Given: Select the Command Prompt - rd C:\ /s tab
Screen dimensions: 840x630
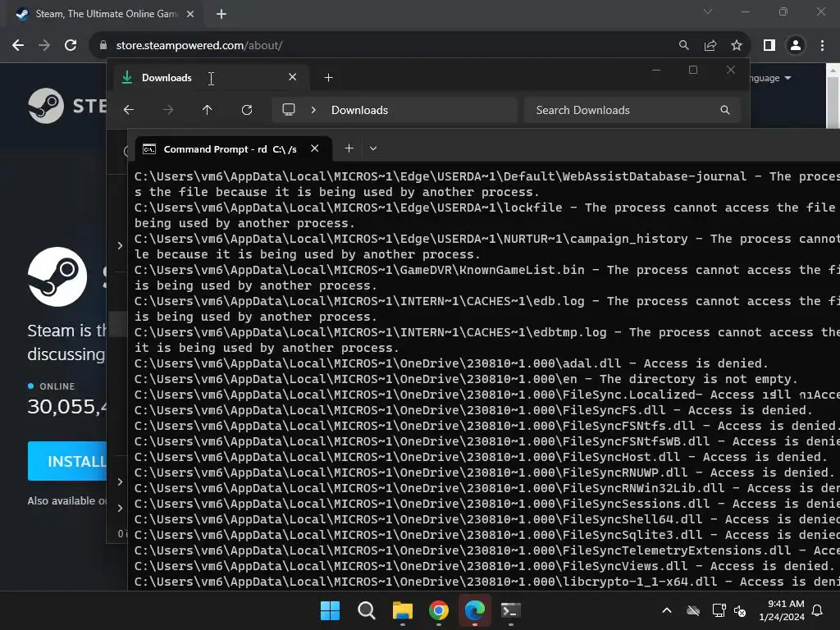Looking at the screenshot, I should [234, 149].
